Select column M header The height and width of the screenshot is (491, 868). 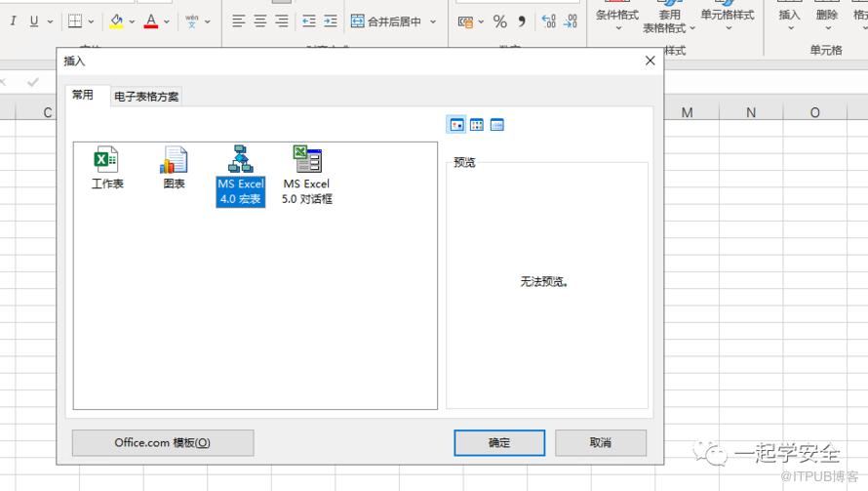tap(687, 112)
